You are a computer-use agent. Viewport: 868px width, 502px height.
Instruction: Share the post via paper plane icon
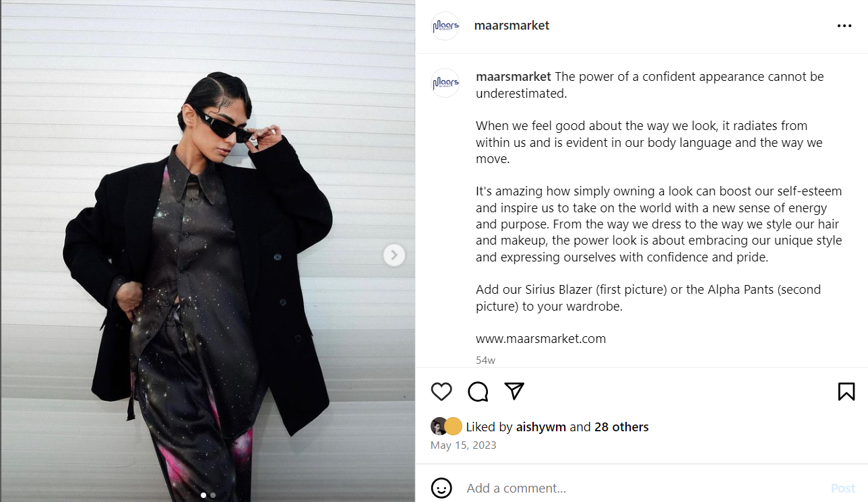514,391
